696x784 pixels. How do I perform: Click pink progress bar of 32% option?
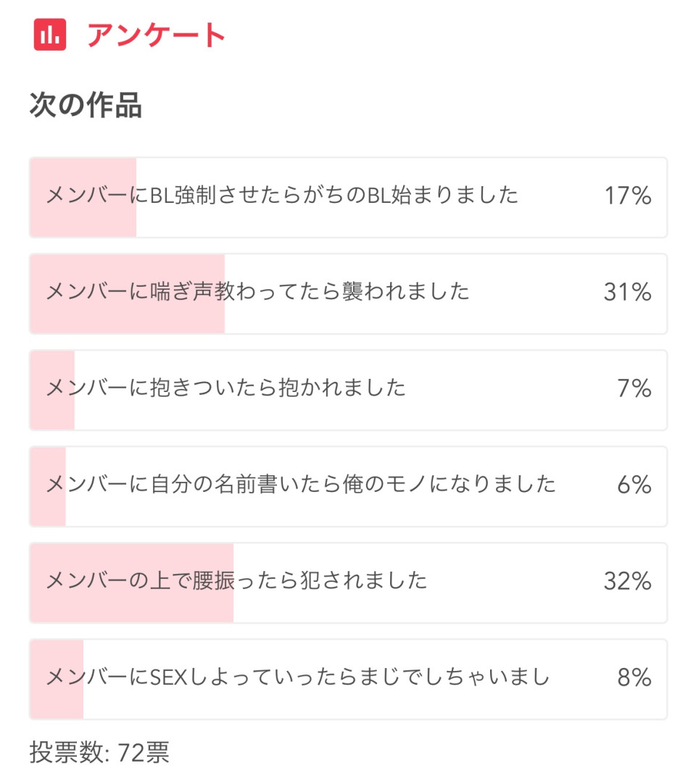coord(130,605)
